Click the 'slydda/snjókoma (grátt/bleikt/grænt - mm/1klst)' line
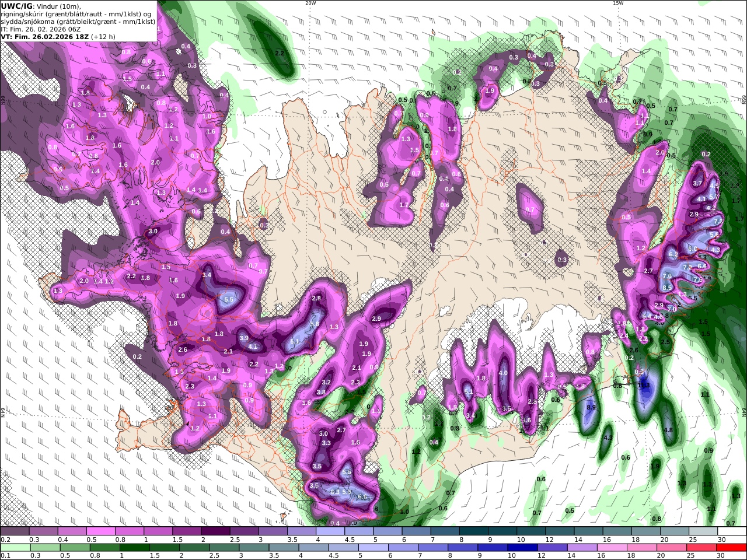 point(78,22)
